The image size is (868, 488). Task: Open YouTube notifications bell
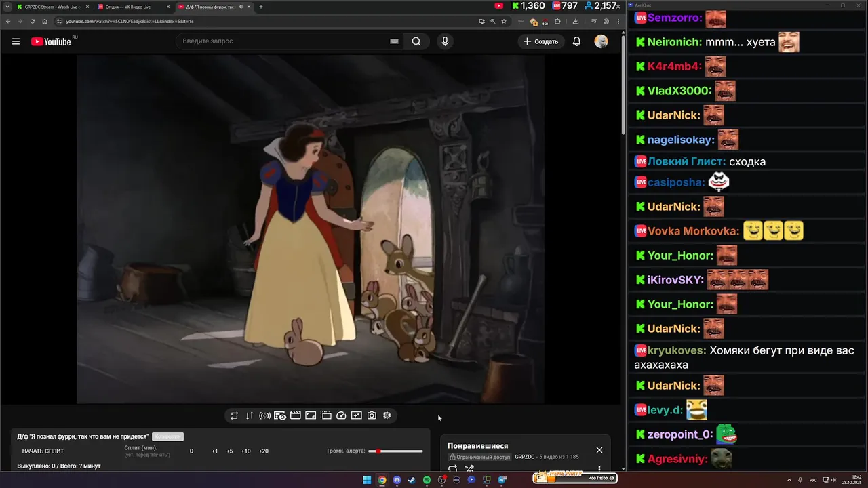tap(576, 41)
